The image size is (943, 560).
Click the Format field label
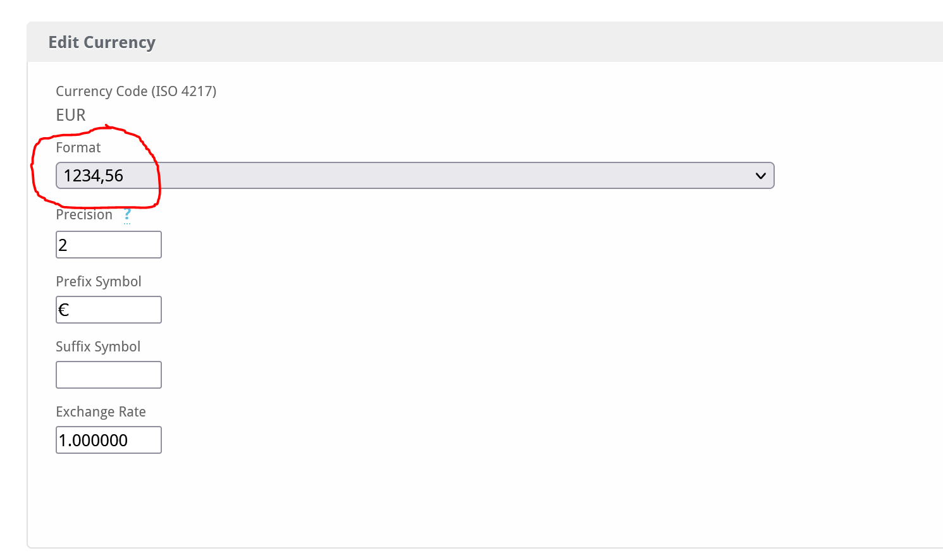pos(78,147)
